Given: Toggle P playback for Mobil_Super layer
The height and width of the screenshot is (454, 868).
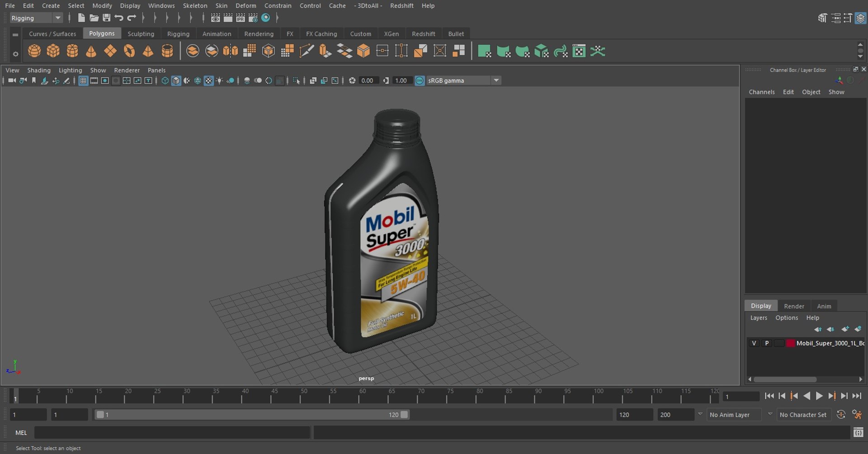Looking at the screenshot, I should click(767, 343).
